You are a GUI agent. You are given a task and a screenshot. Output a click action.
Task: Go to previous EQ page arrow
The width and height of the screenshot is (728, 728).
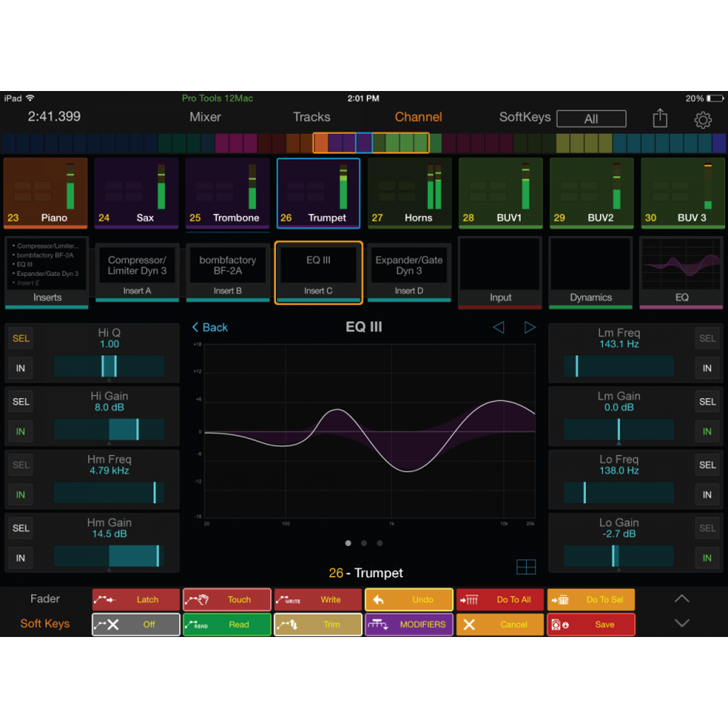499,328
